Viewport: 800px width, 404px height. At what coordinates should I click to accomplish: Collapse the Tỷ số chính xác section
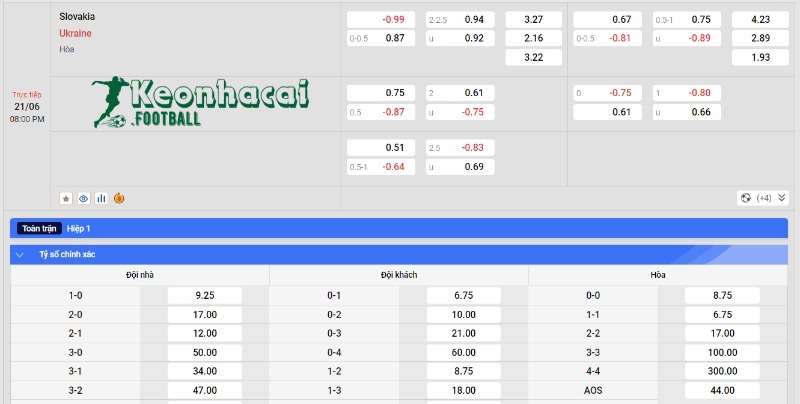pos(20,255)
